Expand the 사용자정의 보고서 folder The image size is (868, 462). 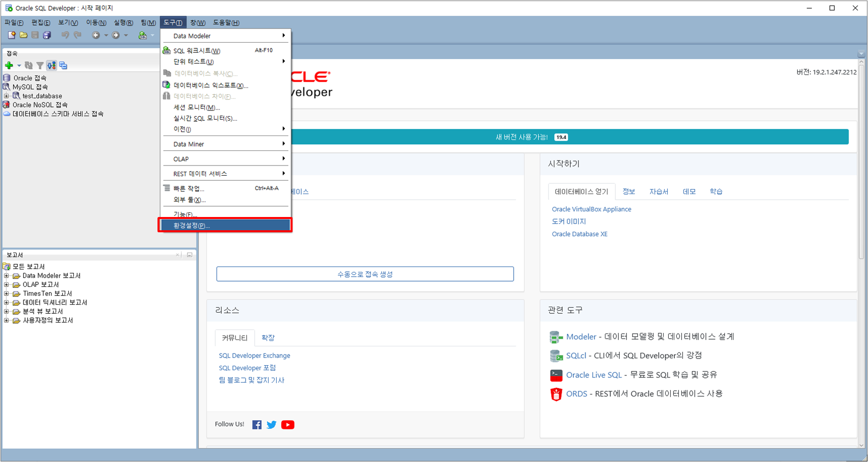coord(7,320)
